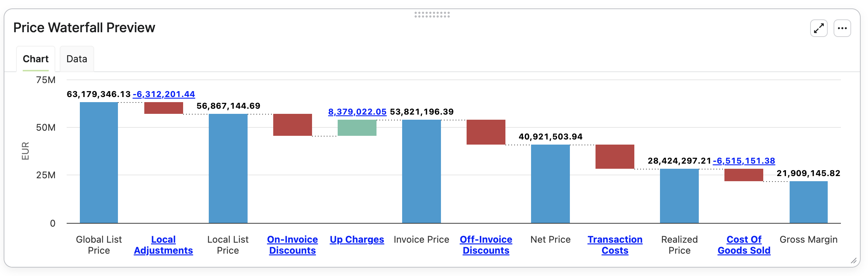Select the Chart tab
The height and width of the screenshot is (276, 868).
(36, 59)
